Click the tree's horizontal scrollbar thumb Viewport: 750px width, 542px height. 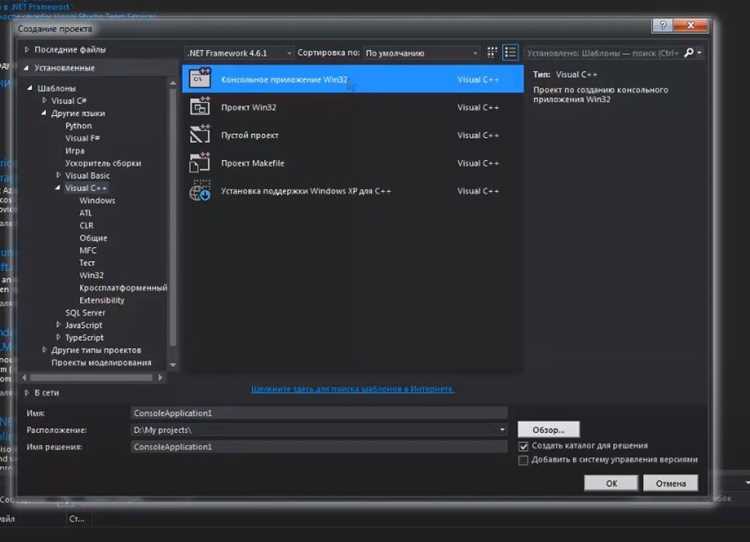click(91, 377)
